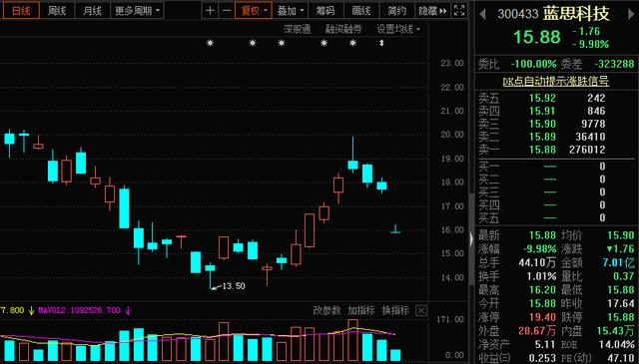Click the 外盘 28.67万 value
639x364 pixels.
(x=537, y=331)
